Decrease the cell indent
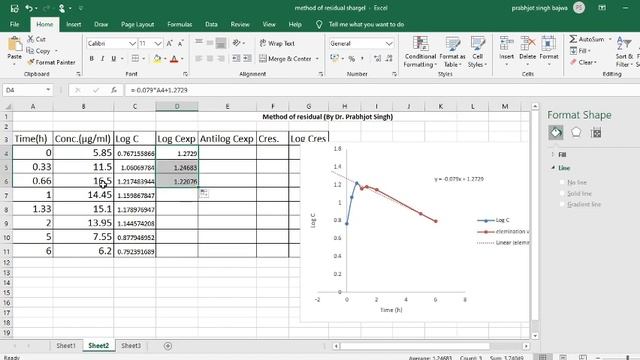 point(236,59)
